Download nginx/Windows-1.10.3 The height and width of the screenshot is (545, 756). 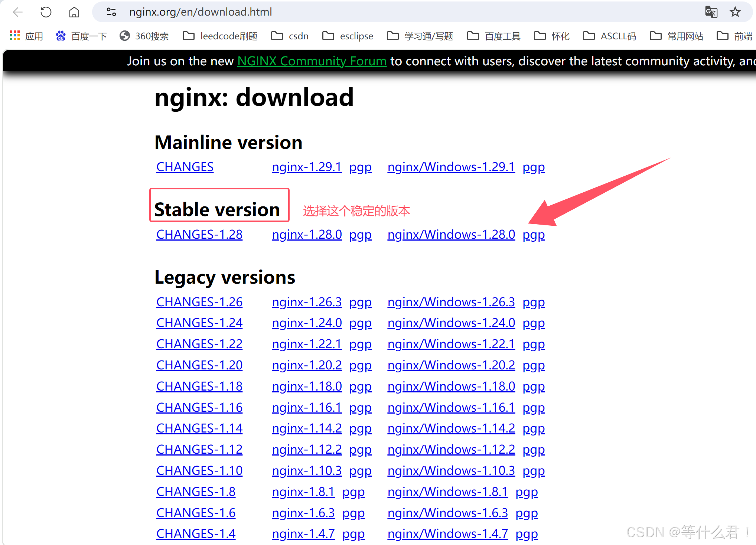[x=451, y=471]
